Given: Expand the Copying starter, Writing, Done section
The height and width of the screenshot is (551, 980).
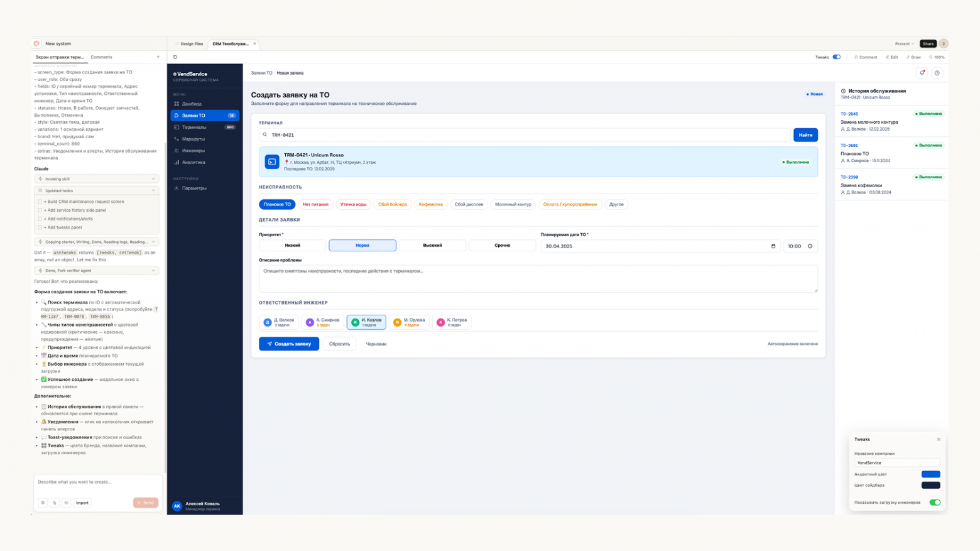Looking at the screenshot, I should tap(96, 242).
